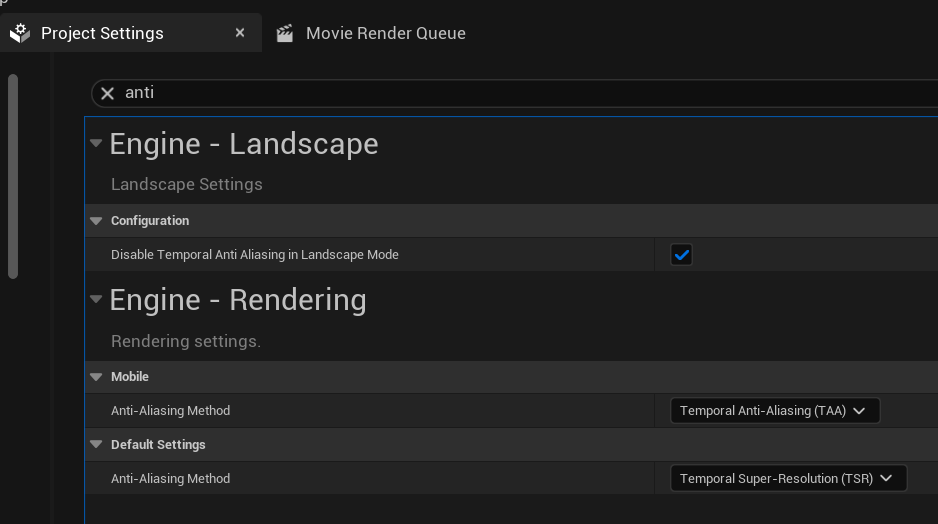Click the 'Default Settings' category label
The image size is (938, 524).
(158, 444)
